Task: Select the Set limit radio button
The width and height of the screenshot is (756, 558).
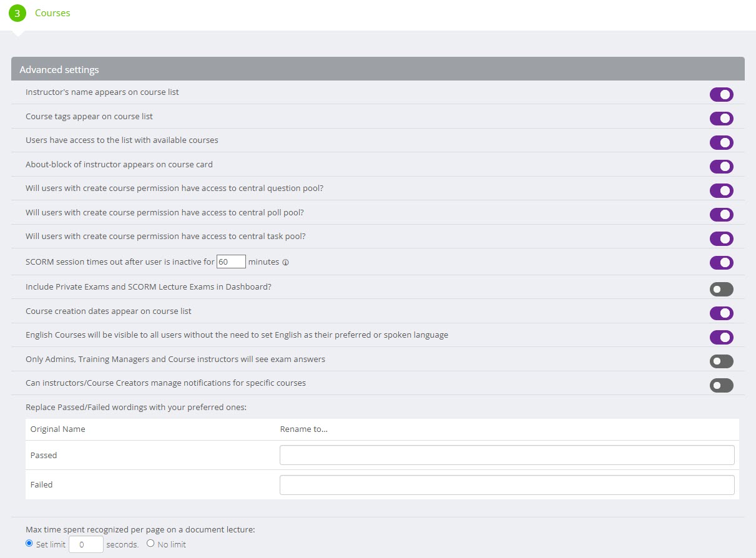Action: click(x=29, y=544)
